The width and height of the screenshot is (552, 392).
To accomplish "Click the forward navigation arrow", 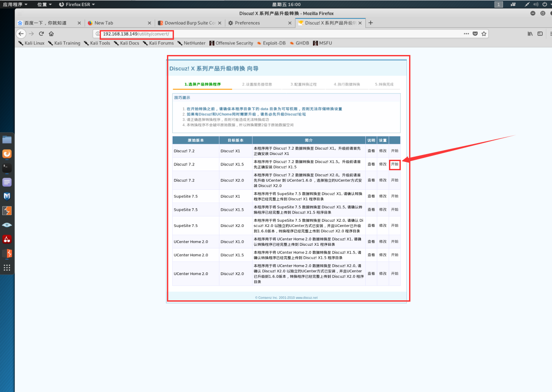I will (x=31, y=34).
